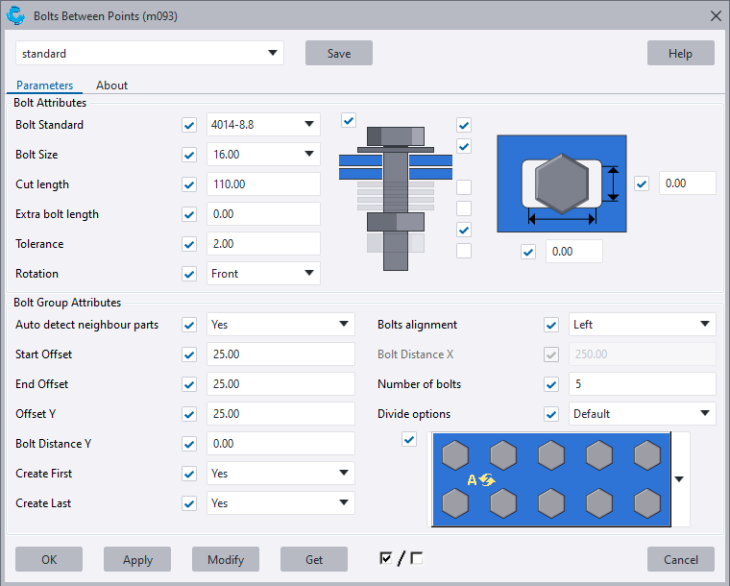The height and width of the screenshot is (586, 730).
Task: Toggle the Create Last checkbox
Action: (189, 504)
